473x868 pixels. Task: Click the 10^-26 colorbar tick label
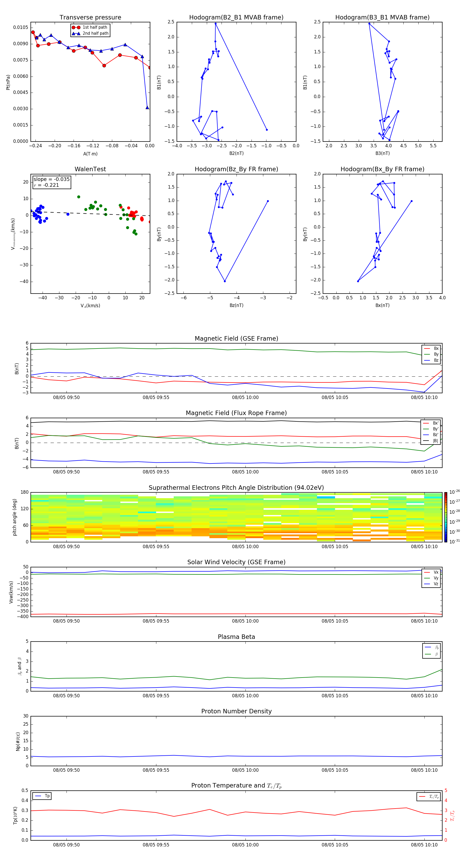[455, 492]
